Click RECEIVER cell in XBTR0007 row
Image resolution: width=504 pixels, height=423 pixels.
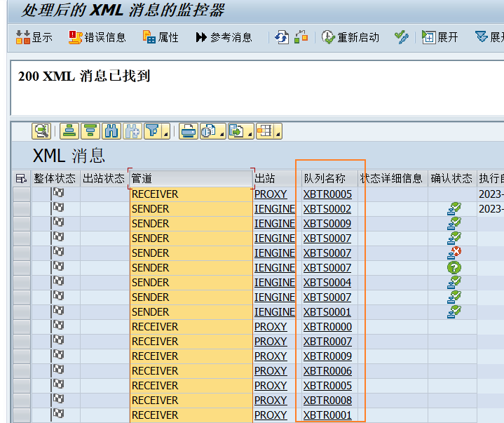point(191,342)
